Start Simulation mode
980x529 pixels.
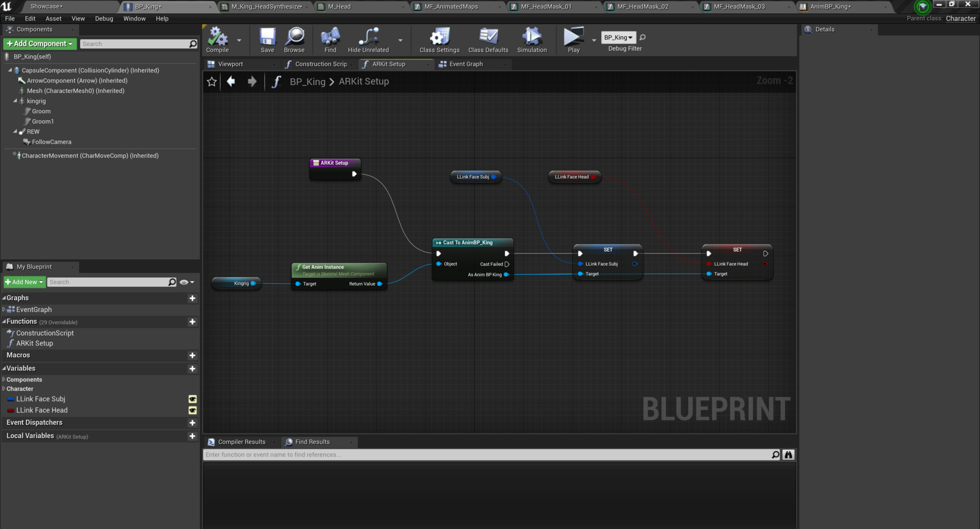coord(532,40)
